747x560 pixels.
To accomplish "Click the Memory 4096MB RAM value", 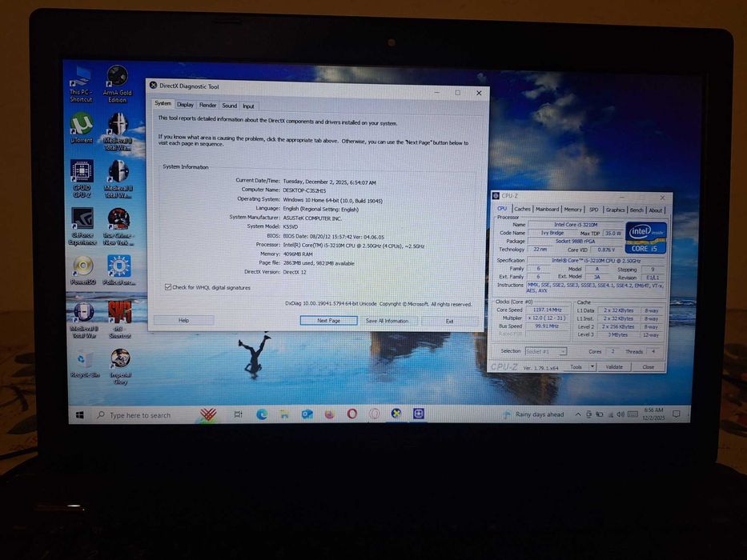I will (298, 254).
